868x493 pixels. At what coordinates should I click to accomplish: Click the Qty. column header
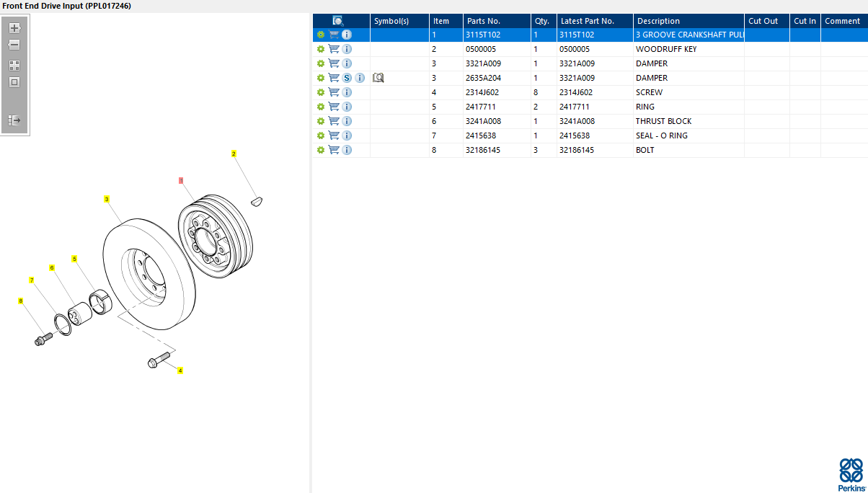pyautogui.click(x=544, y=21)
